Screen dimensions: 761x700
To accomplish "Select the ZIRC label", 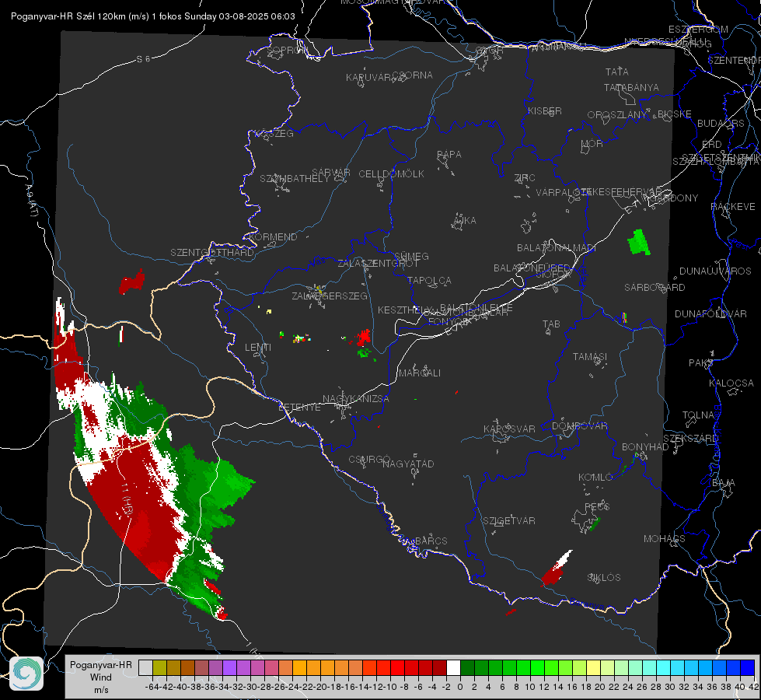I will tap(525, 177).
